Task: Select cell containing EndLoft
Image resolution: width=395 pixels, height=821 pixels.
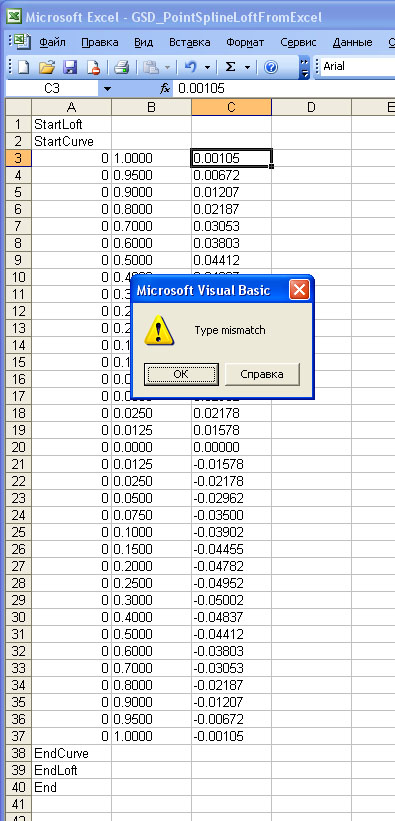Action: click(x=72, y=770)
